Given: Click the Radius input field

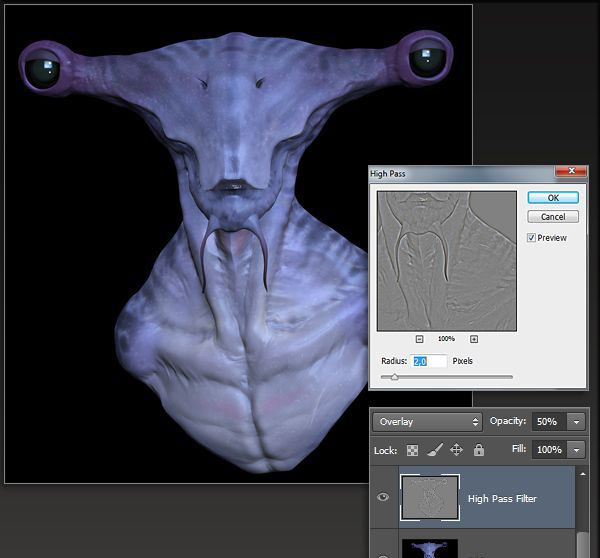Looking at the screenshot, I should (427, 361).
